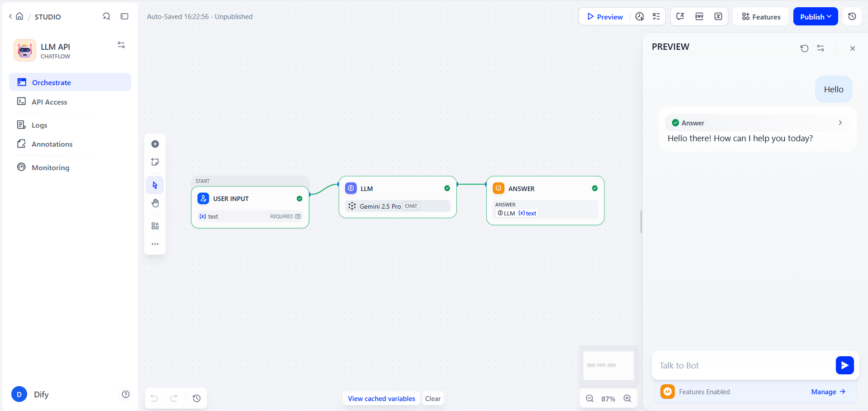Open the Publish dropdown
Viewport: 868px width, 411px height.
[816, 16]
